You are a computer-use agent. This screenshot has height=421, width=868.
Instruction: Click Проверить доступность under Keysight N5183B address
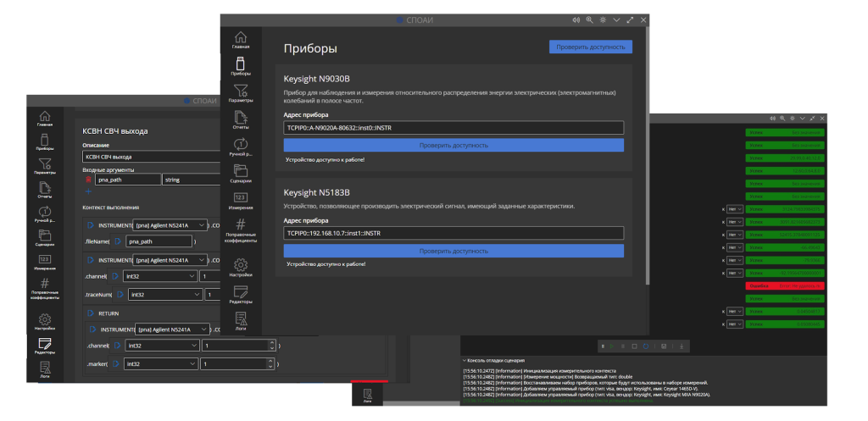tap(453, 251)
